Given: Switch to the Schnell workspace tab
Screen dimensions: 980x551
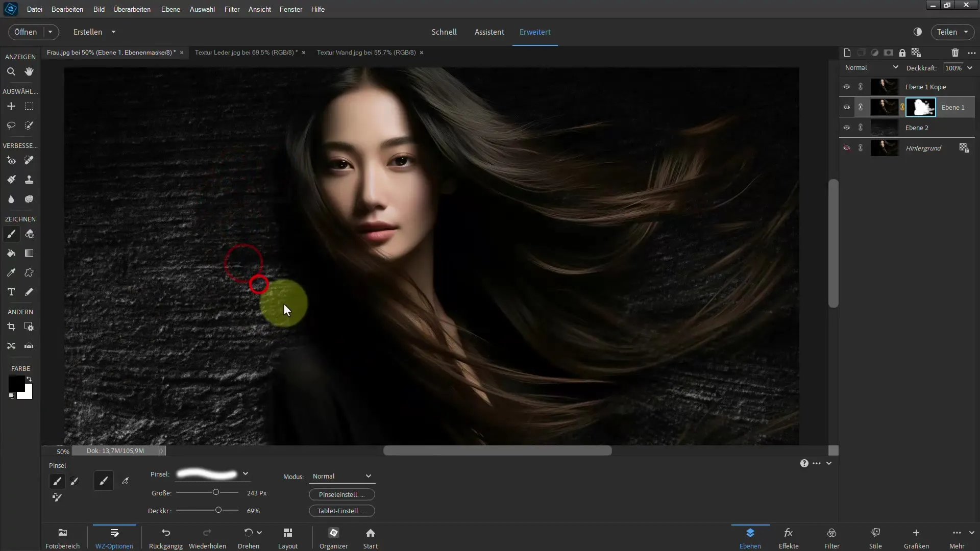Looking at the screenshot, I should point(444,32).
